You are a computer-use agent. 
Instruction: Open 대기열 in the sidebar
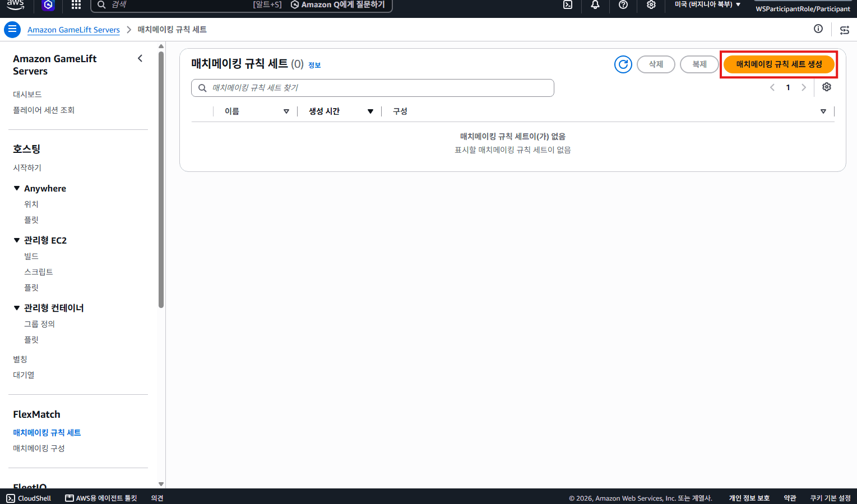(24, 375)
